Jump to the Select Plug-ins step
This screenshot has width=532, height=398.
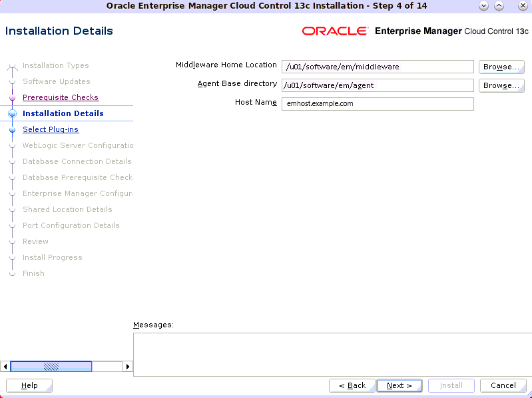51,129
